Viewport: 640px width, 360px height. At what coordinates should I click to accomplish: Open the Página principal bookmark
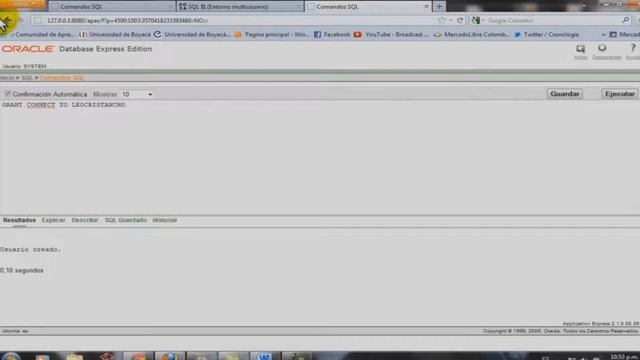click(x=272, y=35)
